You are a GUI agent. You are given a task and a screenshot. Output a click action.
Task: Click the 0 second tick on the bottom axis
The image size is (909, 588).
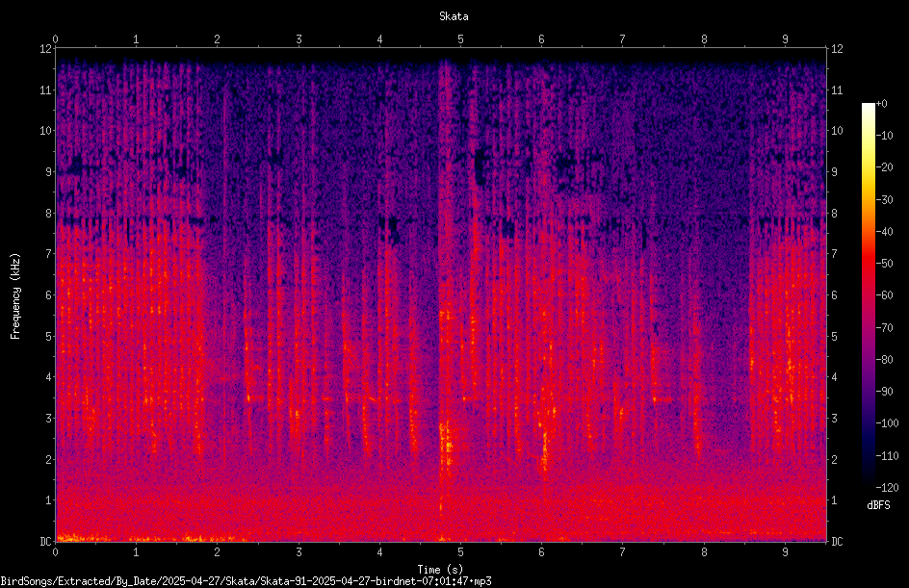[x=55, y=552]
